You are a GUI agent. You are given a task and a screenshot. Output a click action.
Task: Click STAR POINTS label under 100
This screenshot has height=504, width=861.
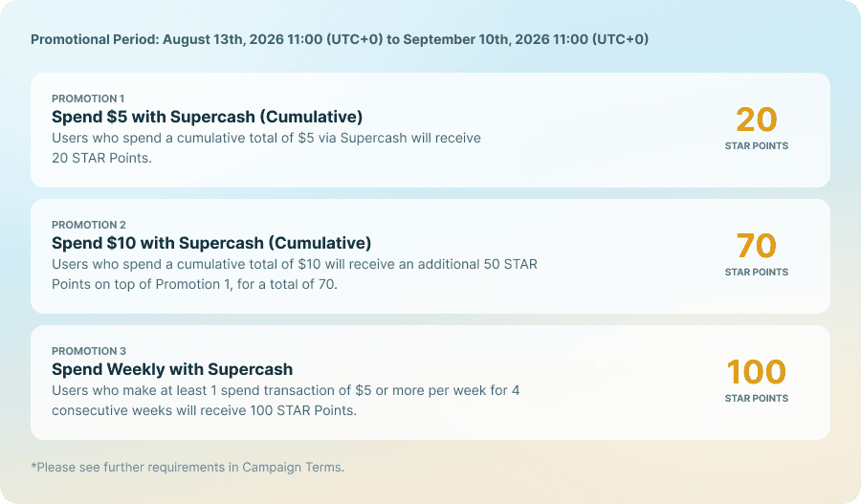click(756, 399)
